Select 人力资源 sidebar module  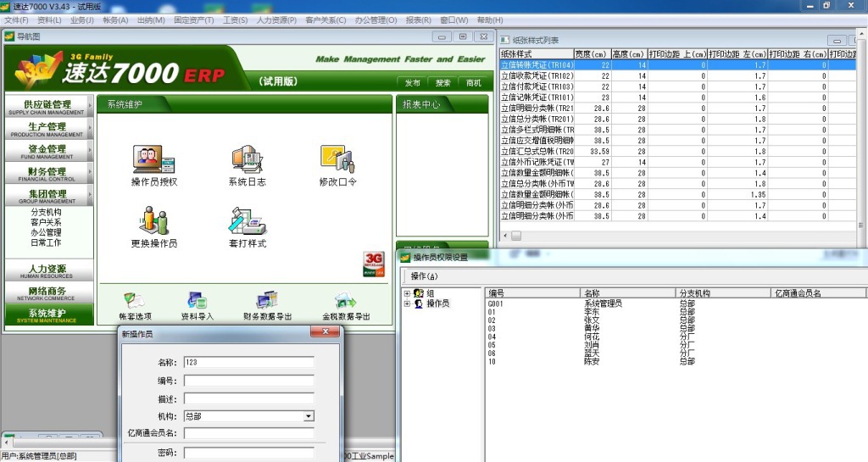(47, 270)
